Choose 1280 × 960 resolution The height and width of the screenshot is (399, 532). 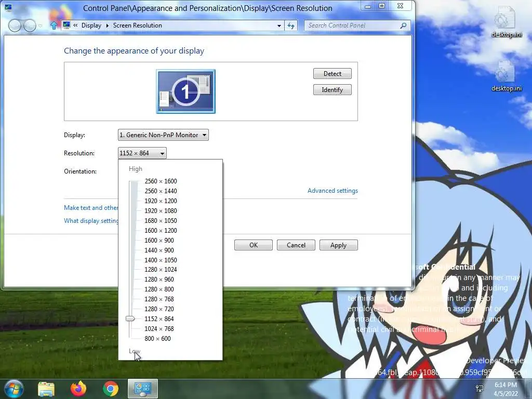[x=159, y=279]
